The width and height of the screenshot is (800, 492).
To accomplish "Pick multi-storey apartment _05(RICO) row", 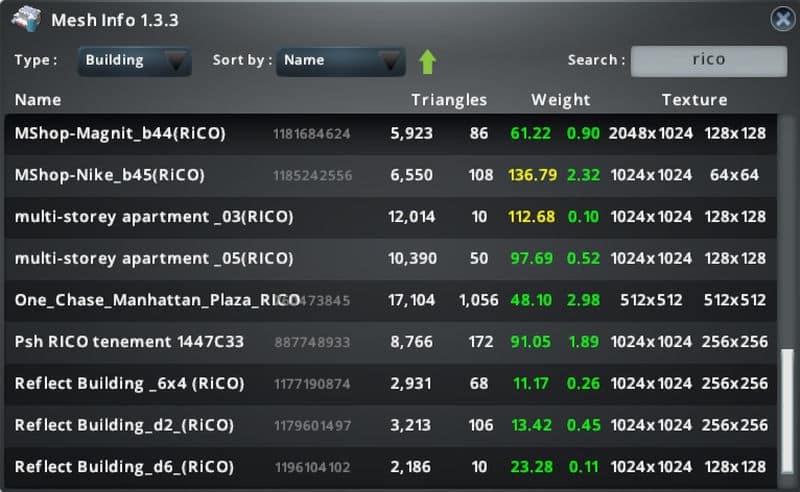I will [154, 258].
